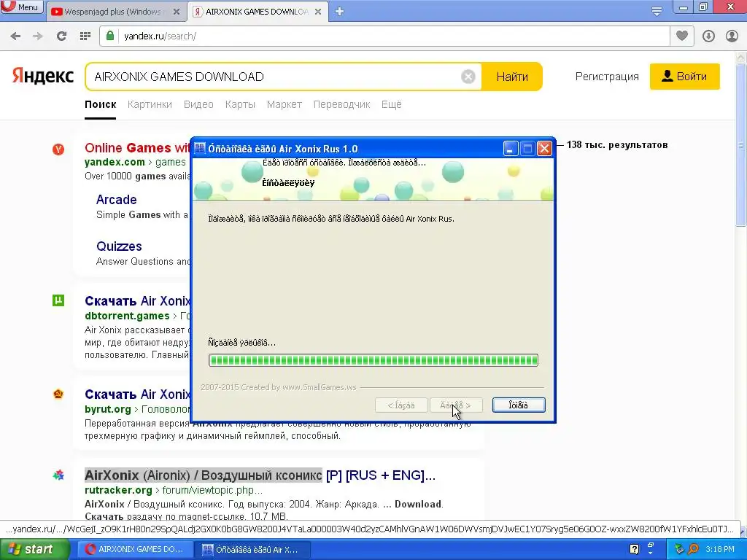
Task: Open the Arcade sublink
Action: coord(116,200)
